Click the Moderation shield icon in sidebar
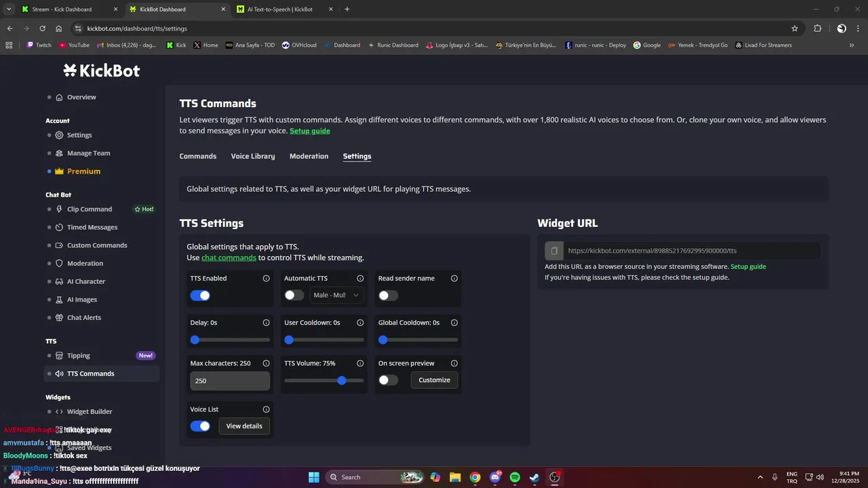 [60, 264]
